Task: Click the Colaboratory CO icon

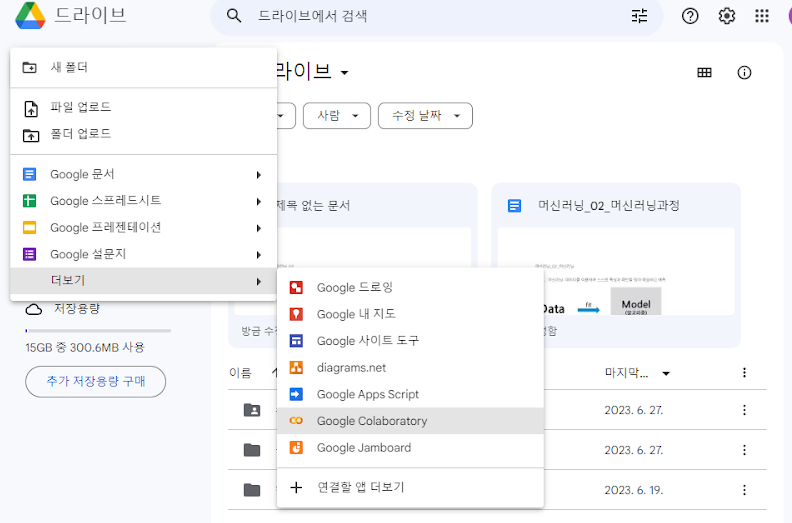Action: click(x=296, y=420)
